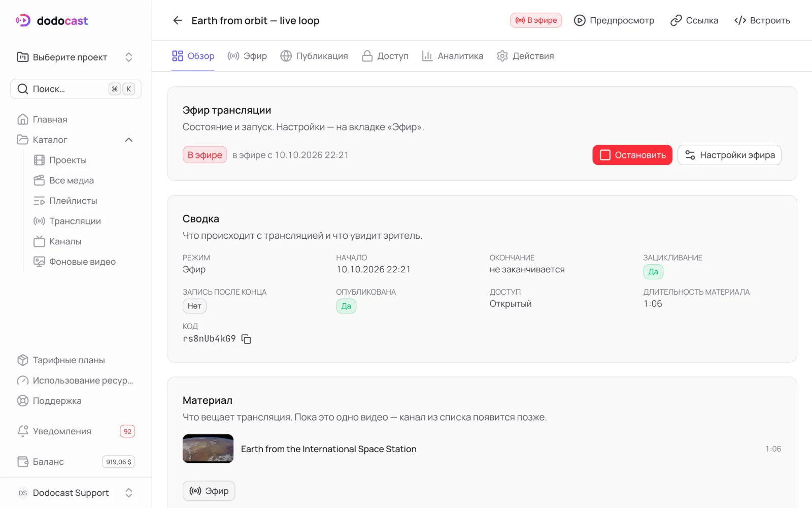Copy the stream code rs8nUb4kG9
The height and width of the screenshot is (508, 812).
click(246, 339)
